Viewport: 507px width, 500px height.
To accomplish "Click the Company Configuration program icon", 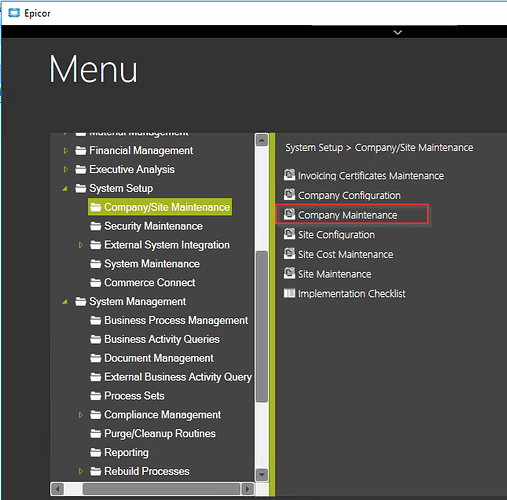I will [289, 194].
